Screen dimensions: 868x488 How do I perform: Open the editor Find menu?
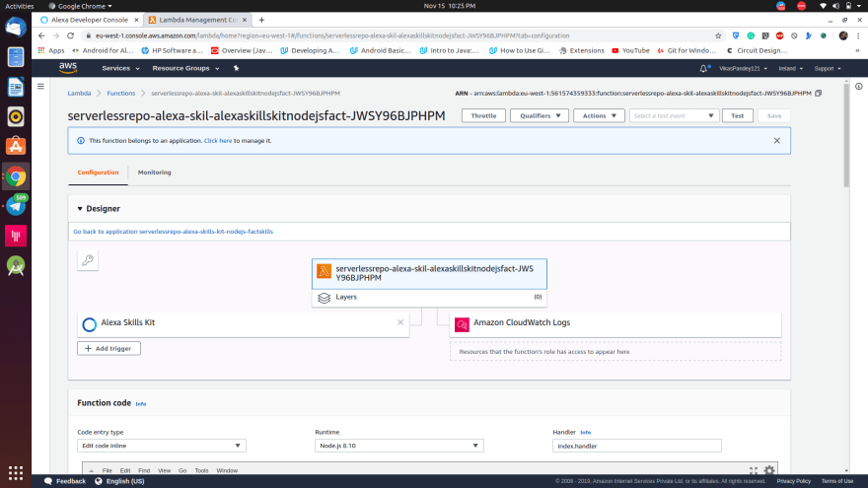144,471
